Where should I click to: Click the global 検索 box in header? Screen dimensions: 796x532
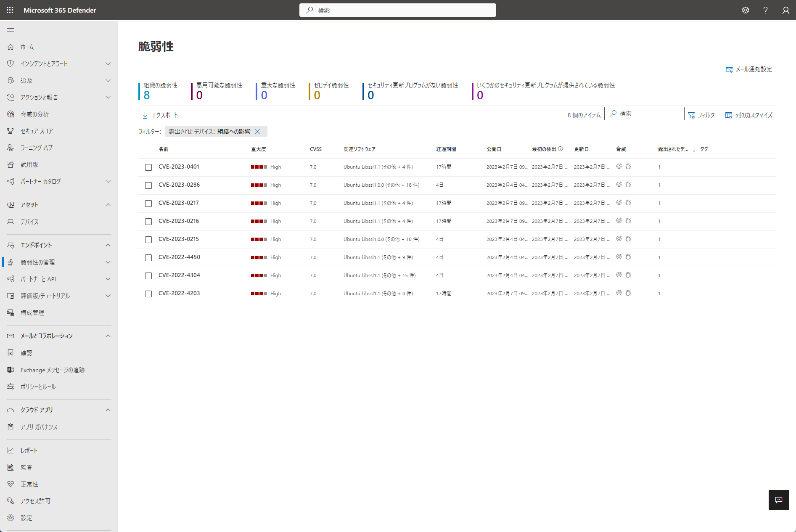point(398,10)
